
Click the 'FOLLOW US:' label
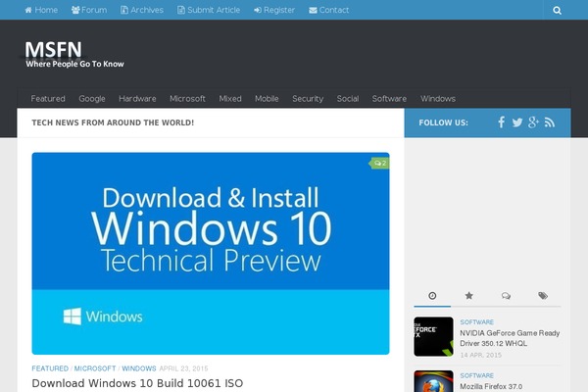(443, 122)
